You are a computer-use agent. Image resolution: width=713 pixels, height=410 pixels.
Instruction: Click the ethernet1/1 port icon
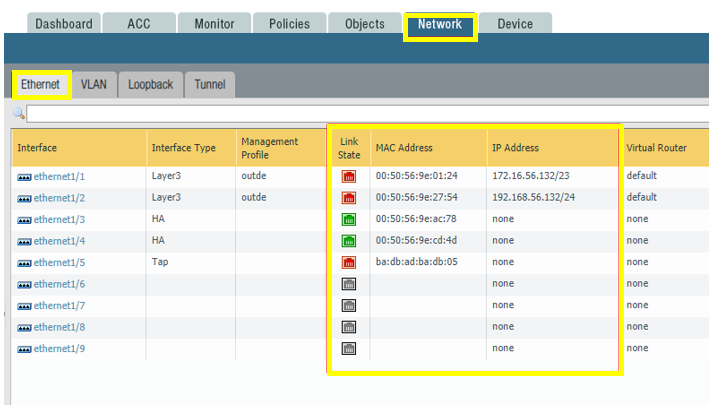24,178
